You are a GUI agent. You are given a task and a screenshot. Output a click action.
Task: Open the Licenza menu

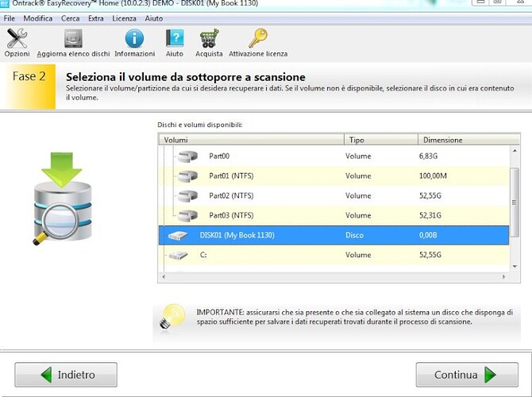click(x=124, y=18)
